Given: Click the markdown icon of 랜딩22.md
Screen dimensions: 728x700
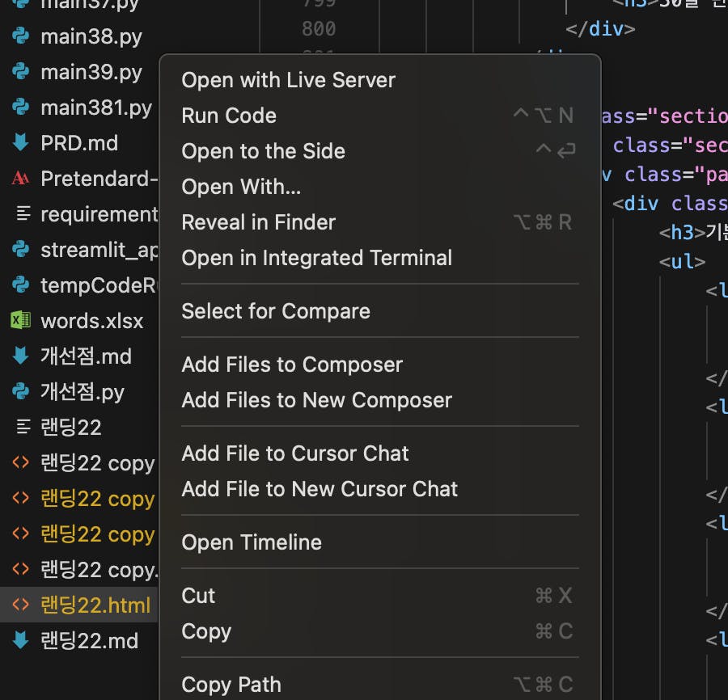Looking at the screenshot, I should 21,641.
